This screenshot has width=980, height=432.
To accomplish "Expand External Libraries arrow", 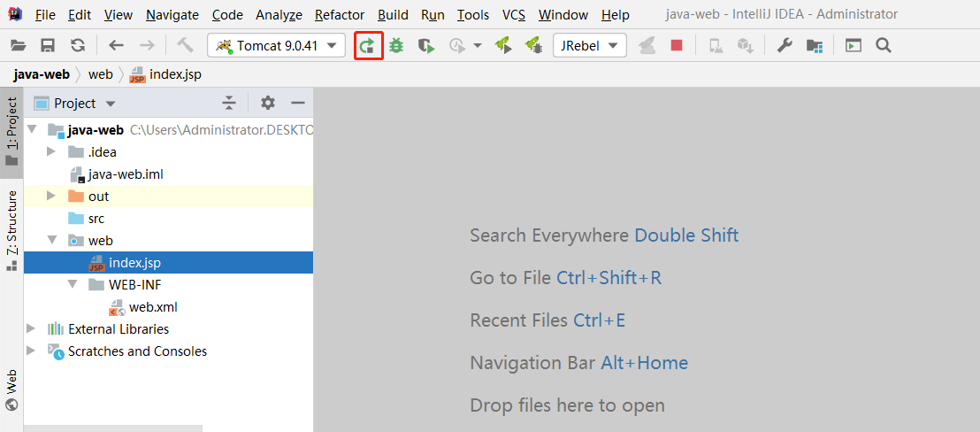I will 31,328.
